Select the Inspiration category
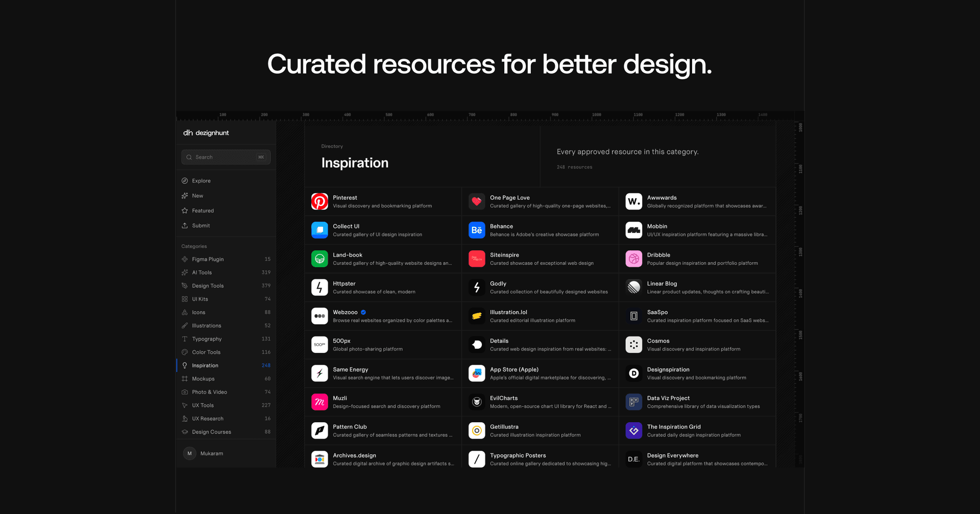This screenshot has width=980, height=514. [226, 365]
